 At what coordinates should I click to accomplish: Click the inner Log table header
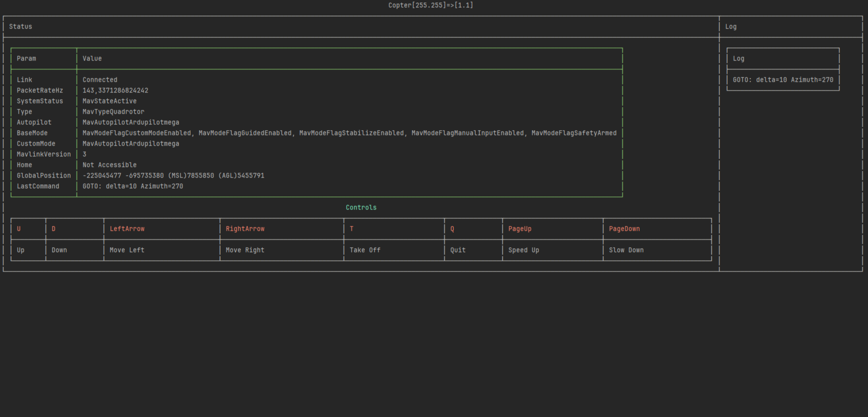pyautogui.click(x=739, y=59)
